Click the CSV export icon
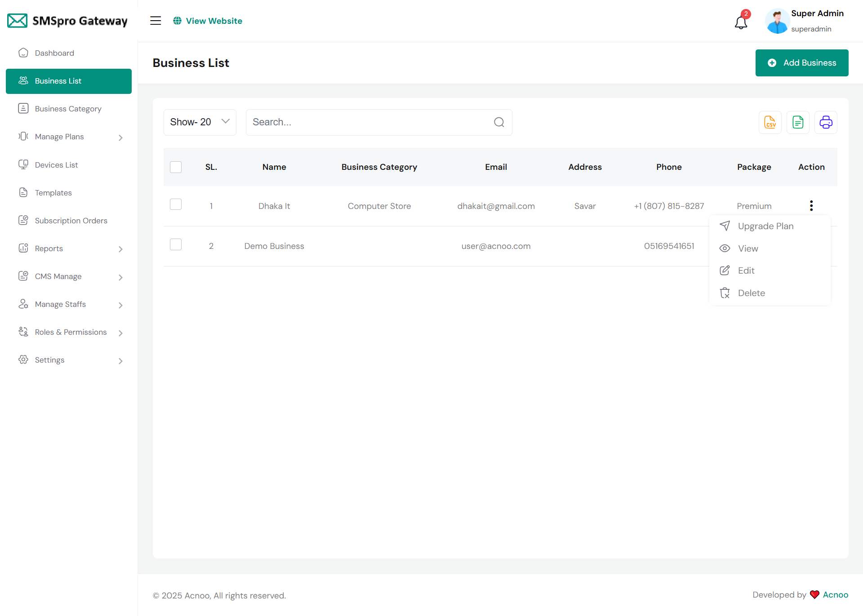863x616 pixels. (x=770, y=122)
